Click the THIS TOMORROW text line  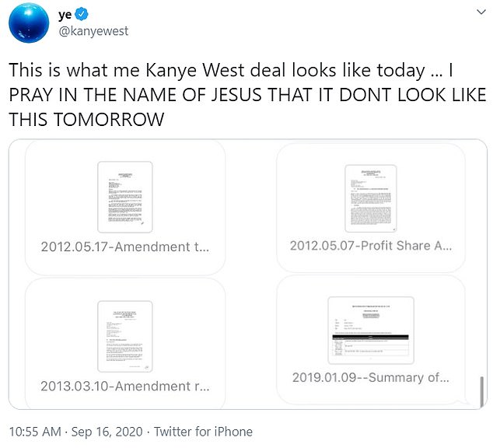point(86,120)
